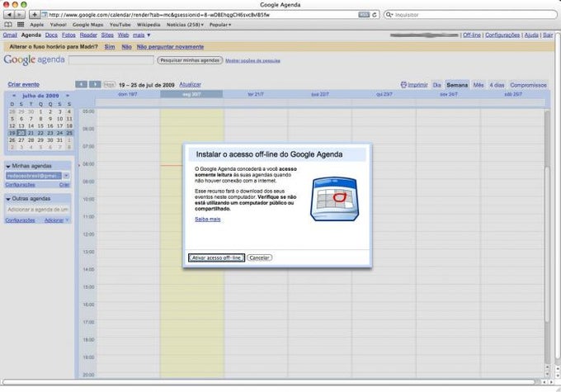Click the search magnifier icon in Safari
The height and width of the screenshot is (392, 561).
[389, 15]
